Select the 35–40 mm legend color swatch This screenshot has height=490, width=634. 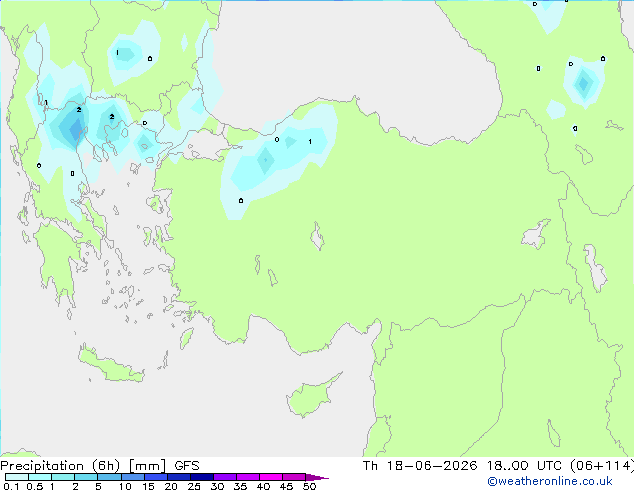pos(247,477)
